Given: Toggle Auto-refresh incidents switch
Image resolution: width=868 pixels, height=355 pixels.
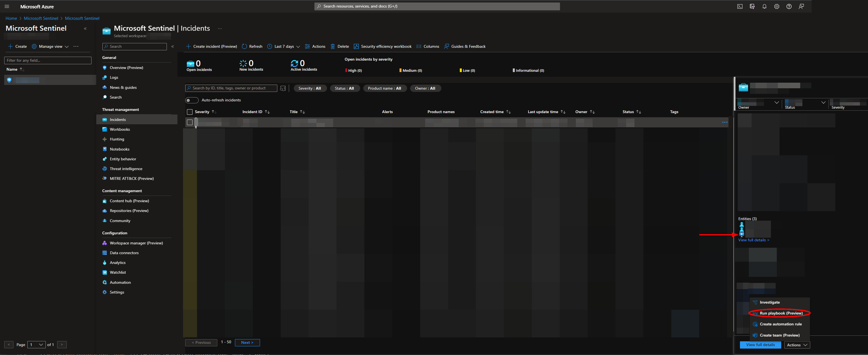Looking at the screenshot, I should click(x=192, y=100).
